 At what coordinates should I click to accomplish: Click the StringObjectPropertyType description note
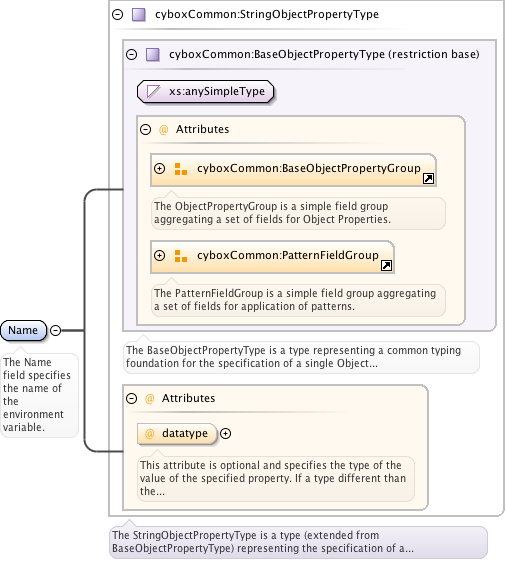(298, 542)
